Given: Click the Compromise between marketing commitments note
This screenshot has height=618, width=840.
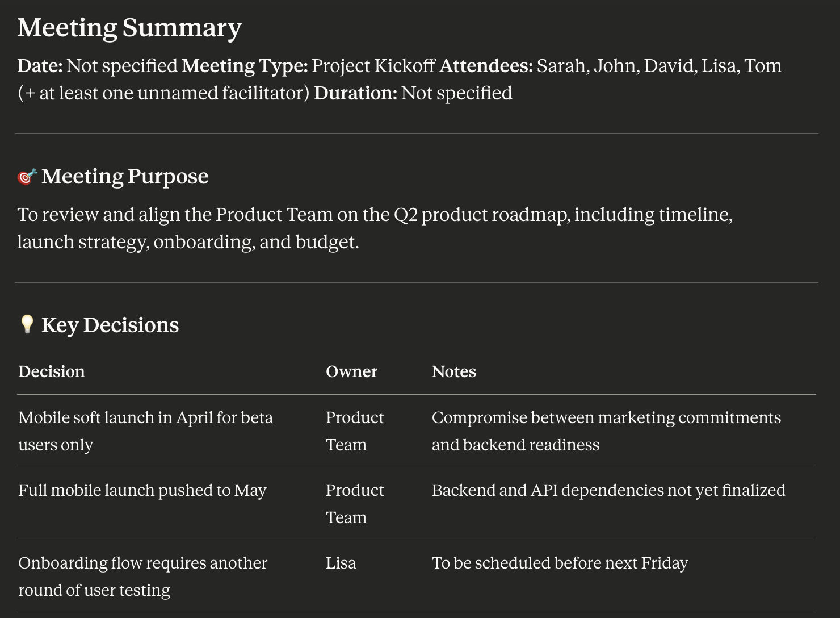Looking at the screenshot, I should click(x=606, y=431).
